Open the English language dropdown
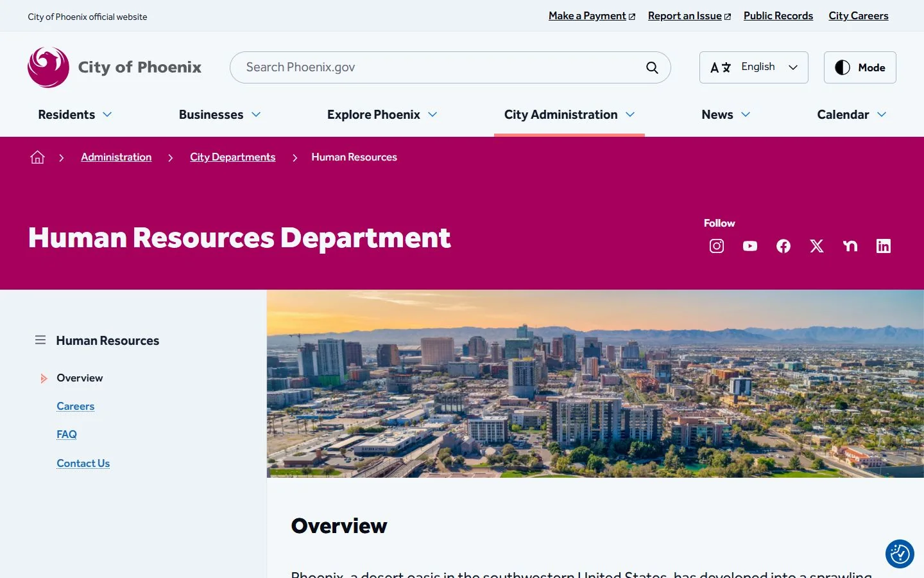This screenshot has width=924, height=578. (x=754, y=67)
